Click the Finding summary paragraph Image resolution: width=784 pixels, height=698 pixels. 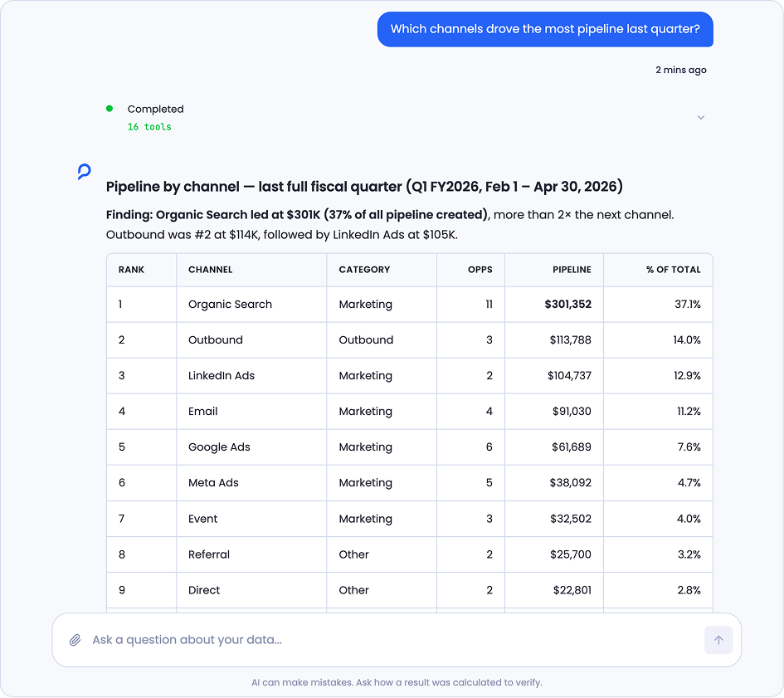point(390,225)
